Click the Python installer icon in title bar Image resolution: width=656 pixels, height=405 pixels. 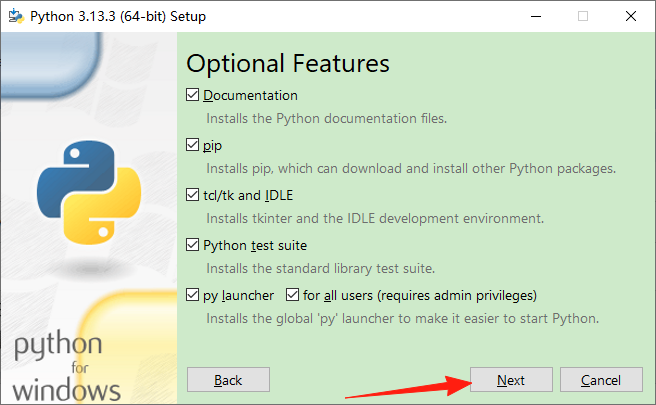tap(16, 16)
